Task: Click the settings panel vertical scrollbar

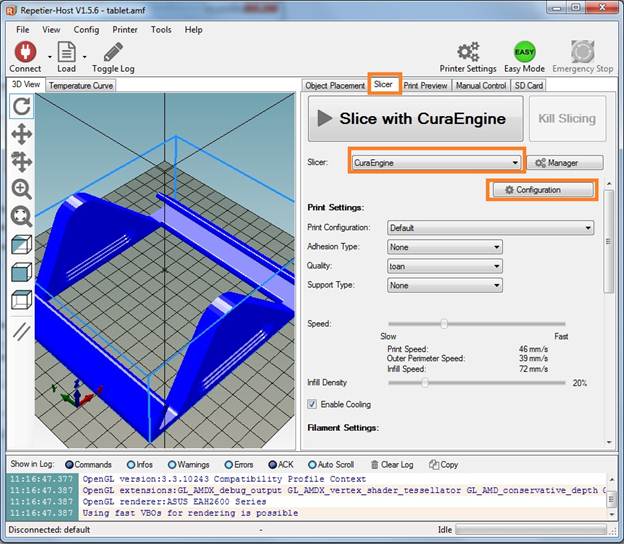Action: point(609,240)
